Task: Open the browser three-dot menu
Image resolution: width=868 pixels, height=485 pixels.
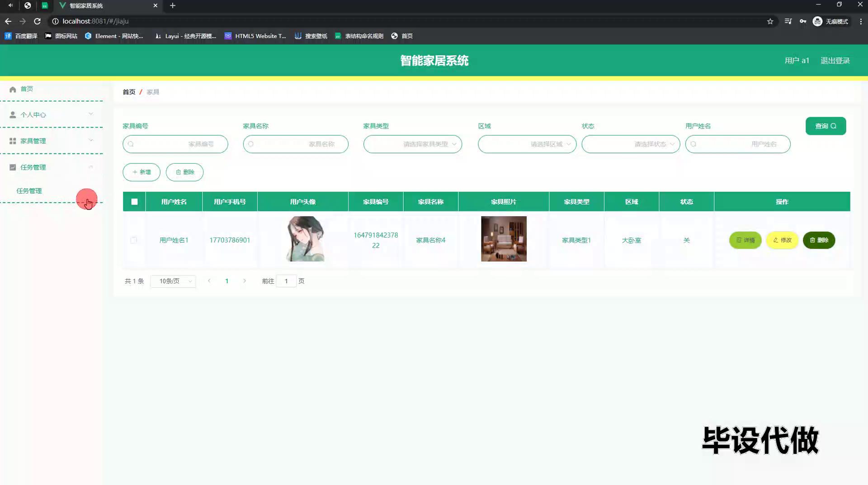Action: [x=861, y=21]
